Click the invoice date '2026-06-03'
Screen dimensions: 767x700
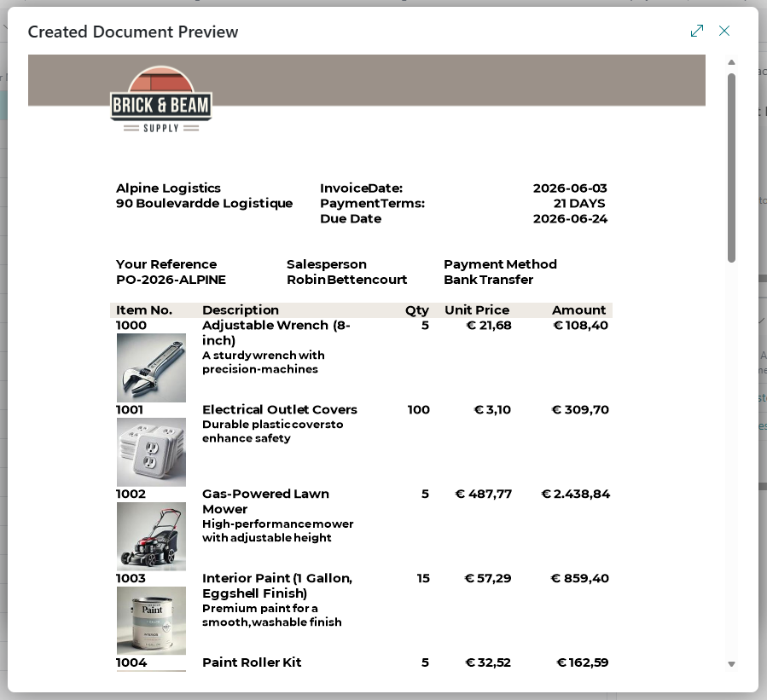(x=570, y=188)
